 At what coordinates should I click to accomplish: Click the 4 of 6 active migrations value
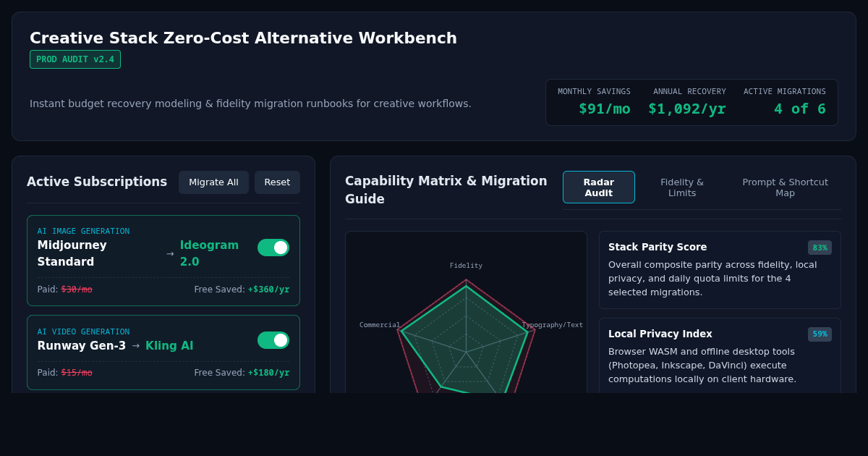[800, 109]
